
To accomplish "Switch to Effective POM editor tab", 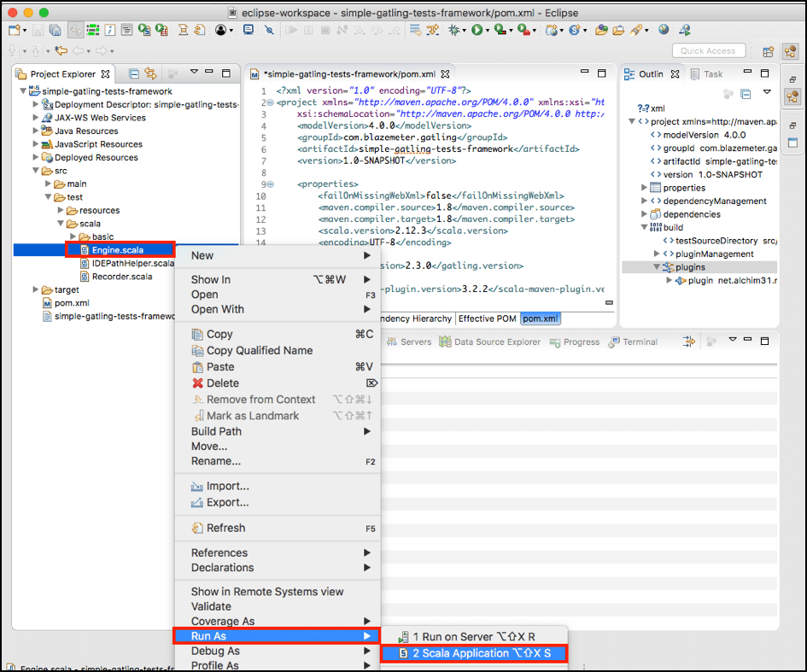I will [x=487, y=318].
